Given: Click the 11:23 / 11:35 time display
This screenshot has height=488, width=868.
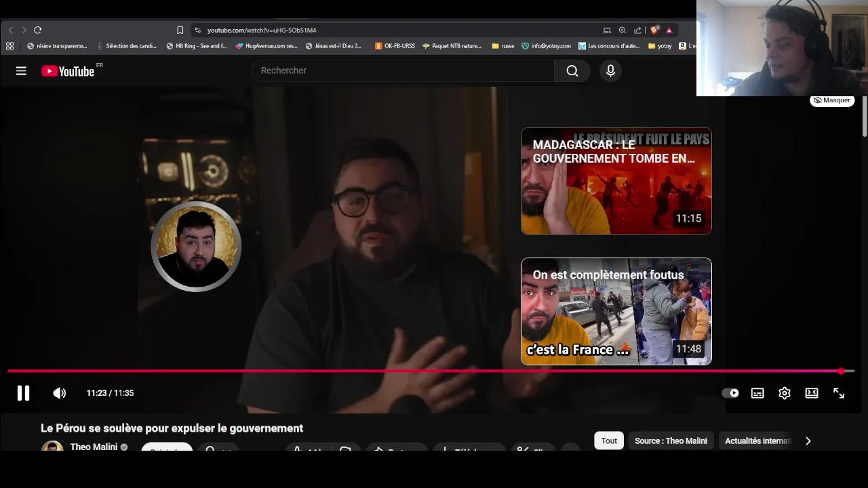Looking at the screenshot, I should (110, 393).
